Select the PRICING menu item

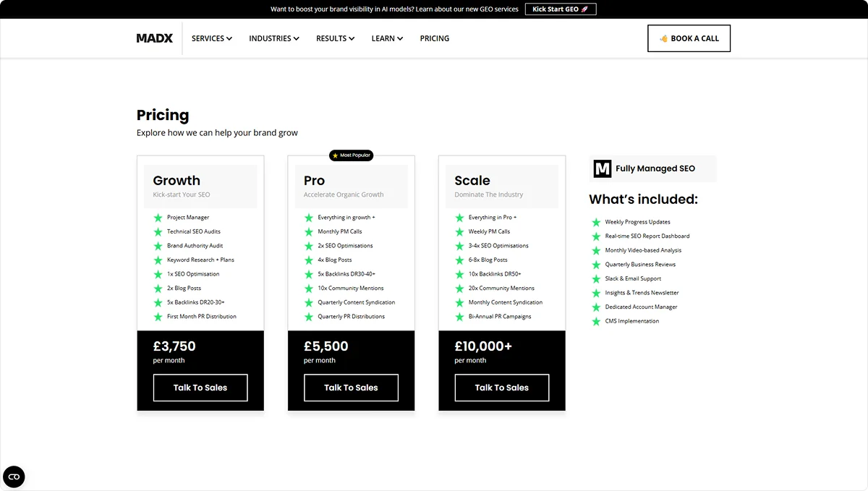pyautogui.click(x=434, y=38)
